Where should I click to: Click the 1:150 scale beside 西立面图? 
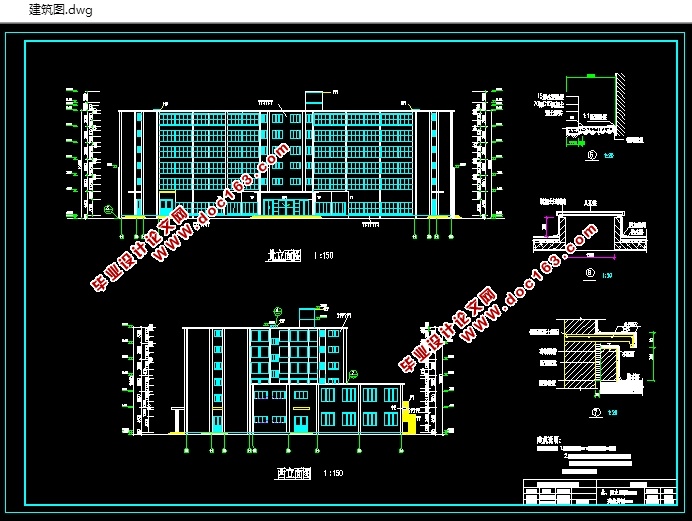[x=333, y=473]
